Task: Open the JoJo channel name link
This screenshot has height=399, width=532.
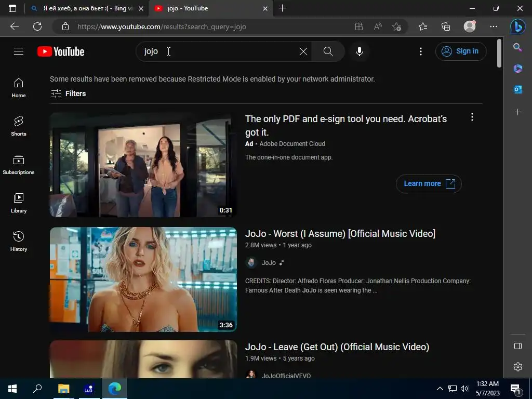Action: click(269, 262)
